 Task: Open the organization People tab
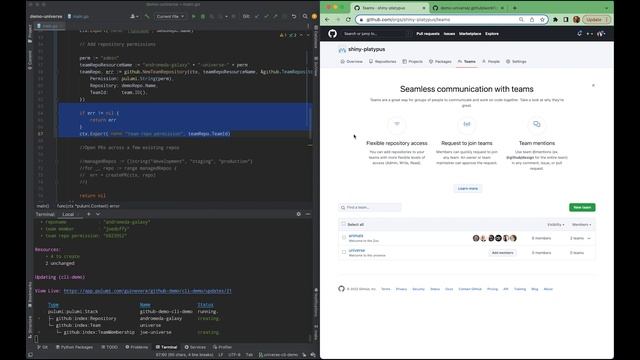pos(491,61)
